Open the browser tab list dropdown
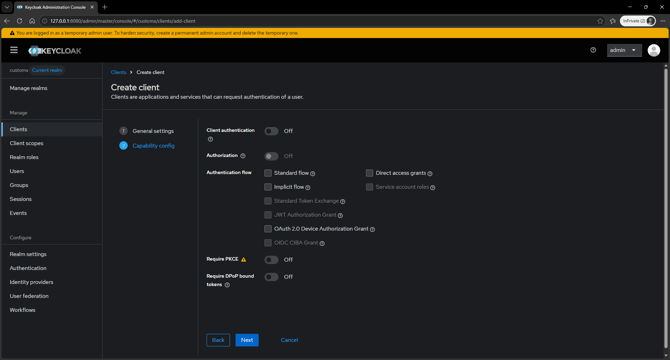Viewport: 670px width, 360px height. [6, 7]
